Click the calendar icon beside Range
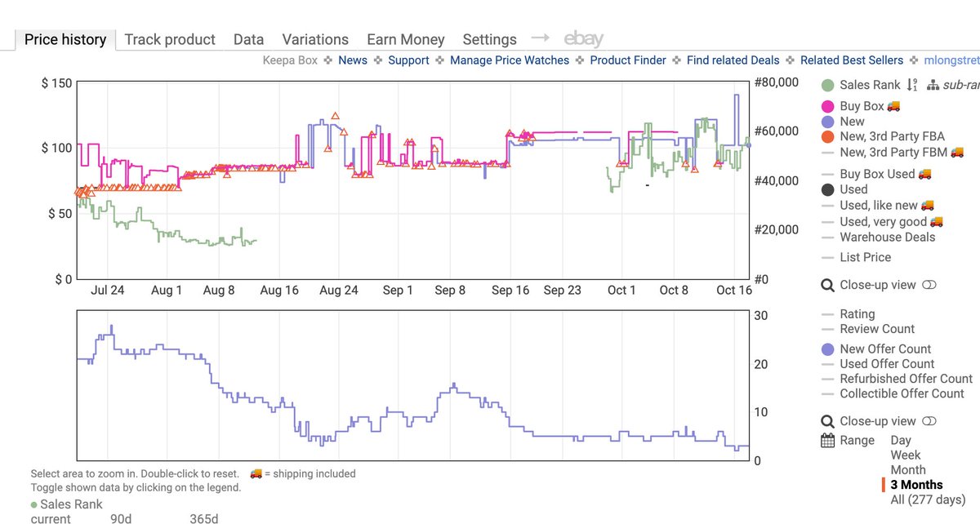The image size is (980, 524). [826, 441]
